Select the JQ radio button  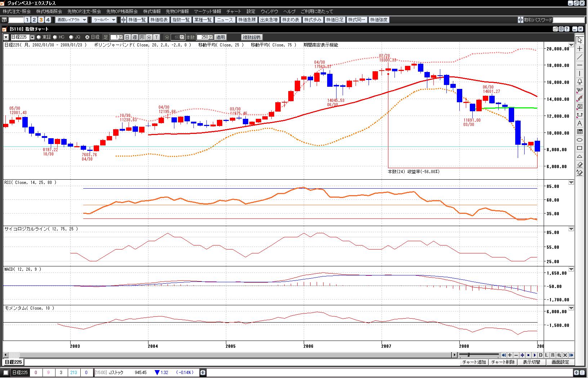pos(71,37)
